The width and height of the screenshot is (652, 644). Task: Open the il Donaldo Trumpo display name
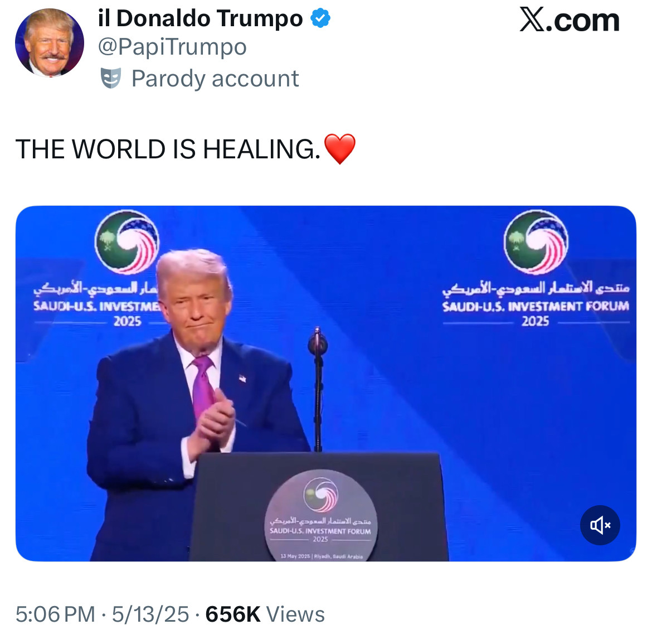pos(200,18)
